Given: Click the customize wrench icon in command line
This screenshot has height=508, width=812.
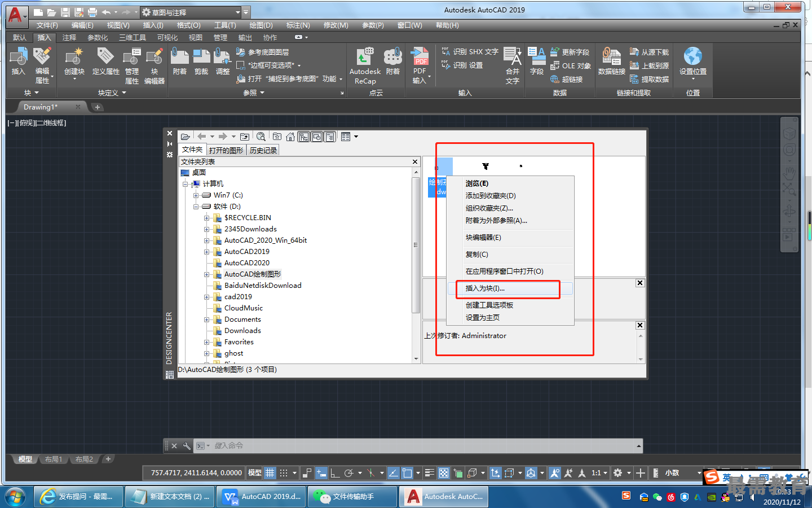Looking at the screenshot, I should (187, 446).
